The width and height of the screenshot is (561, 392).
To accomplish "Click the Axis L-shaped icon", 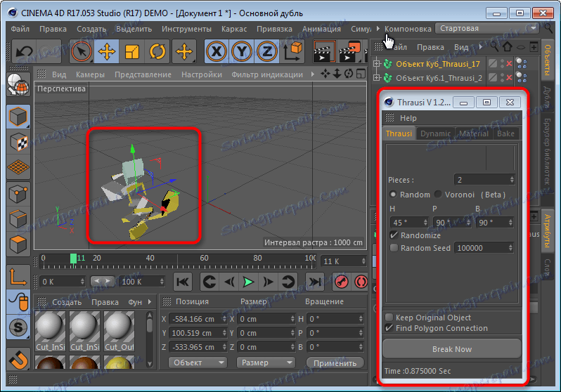I will [18, 276].
